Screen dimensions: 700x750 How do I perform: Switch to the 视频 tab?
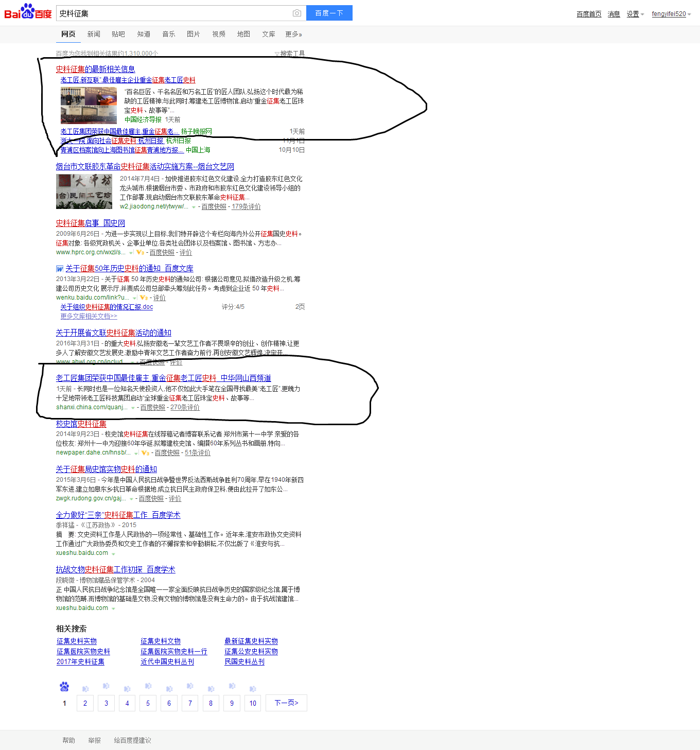tap(219, 34)
